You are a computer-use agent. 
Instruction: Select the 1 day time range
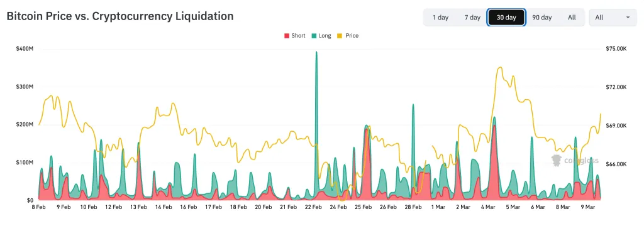coord(440,18)
